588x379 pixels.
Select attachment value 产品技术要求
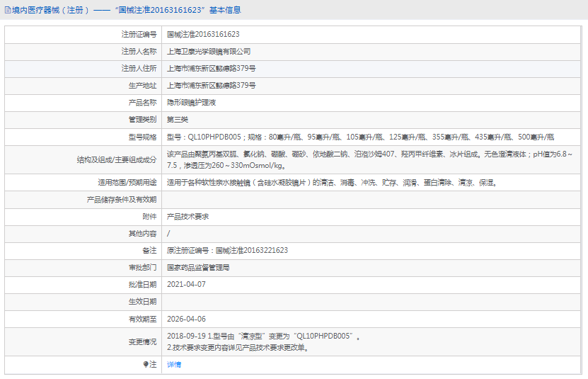point(188,216)
